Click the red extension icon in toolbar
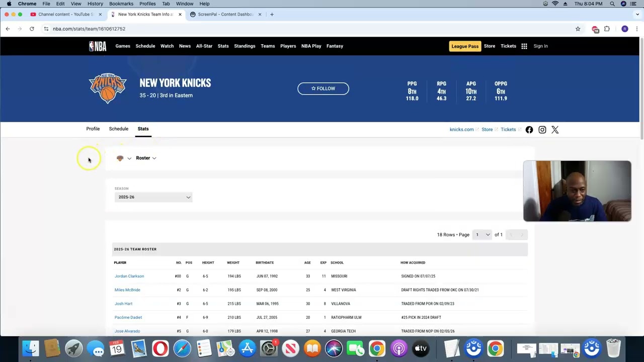 click(x=595, y=29)
